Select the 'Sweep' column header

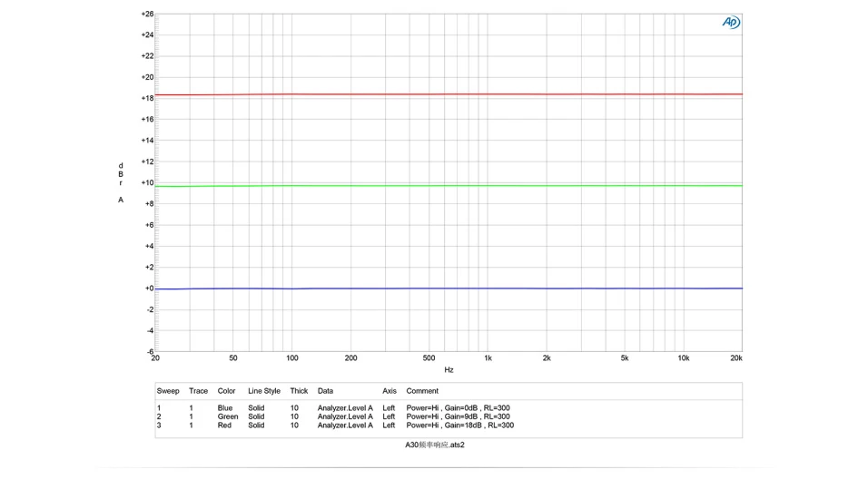(168, 390)
